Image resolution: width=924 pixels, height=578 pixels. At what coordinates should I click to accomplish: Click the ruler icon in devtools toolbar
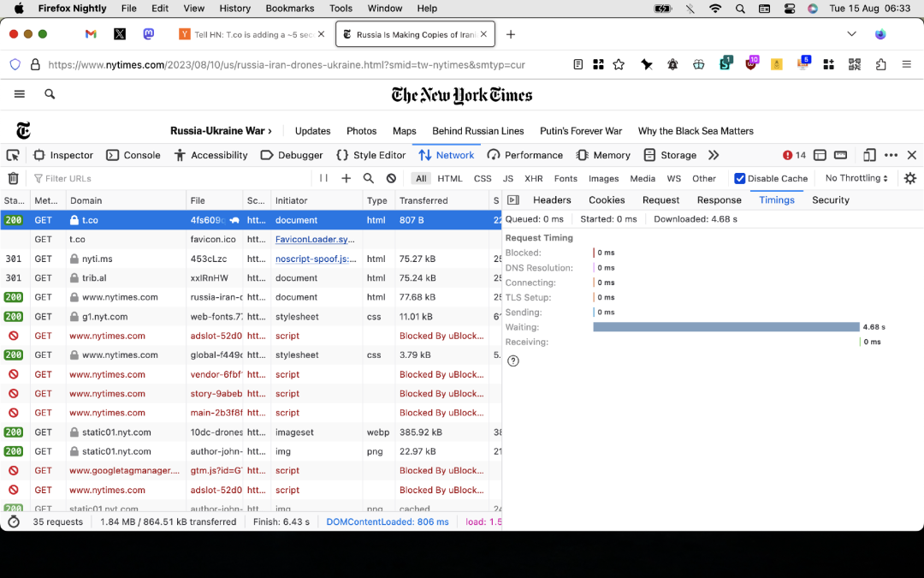tap(840, 155)
